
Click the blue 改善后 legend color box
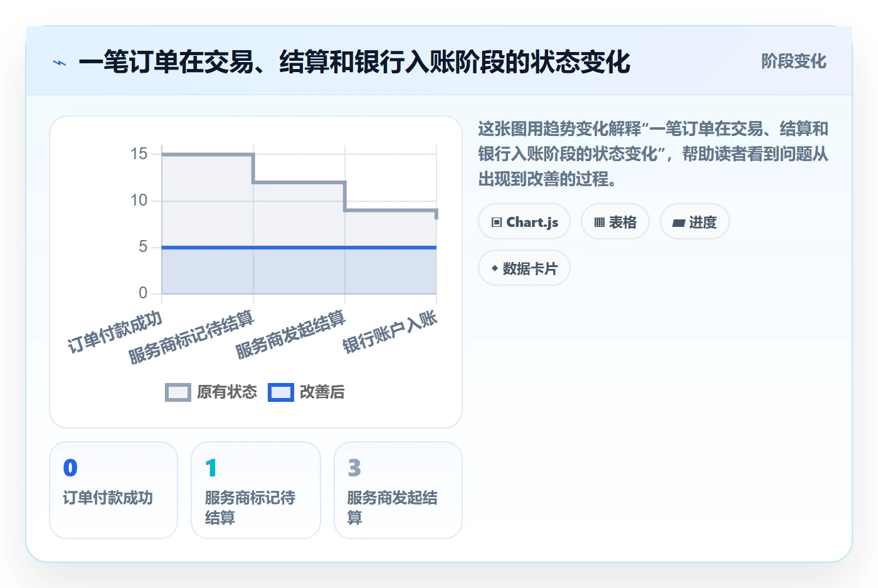pyautogui.click(x=281, y=392)
